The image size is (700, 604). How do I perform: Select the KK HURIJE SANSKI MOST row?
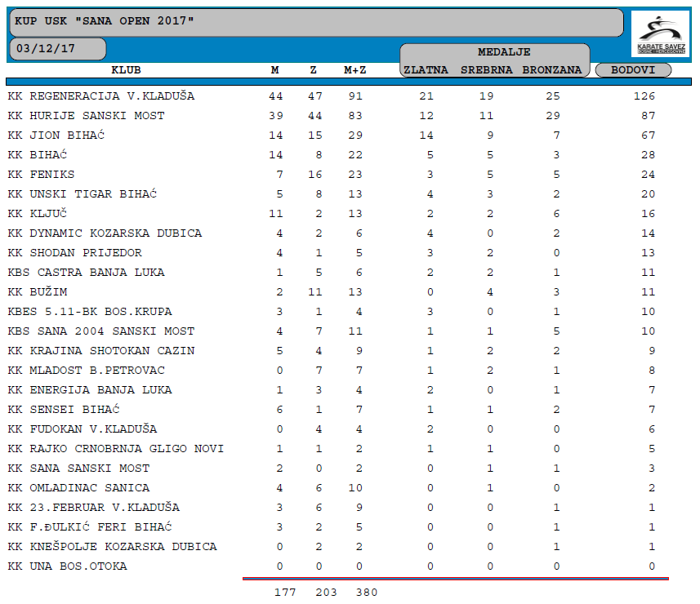[x=86, y=116]
